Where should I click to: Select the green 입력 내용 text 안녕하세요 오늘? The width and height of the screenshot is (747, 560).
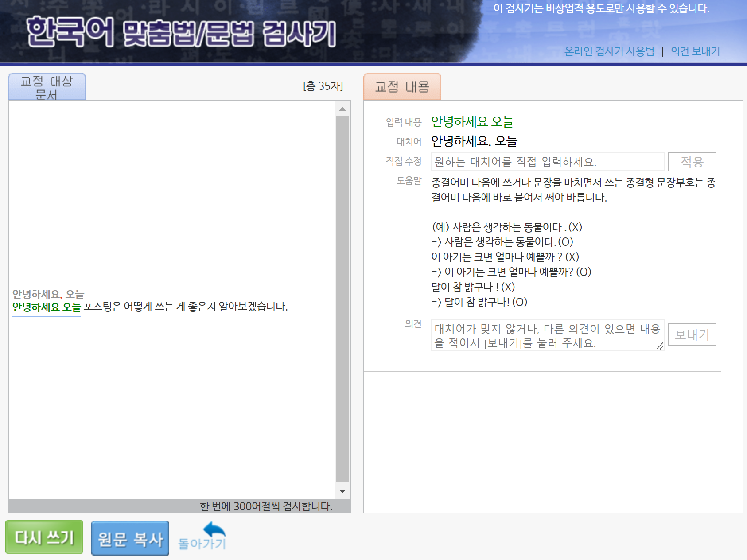pos(472,122)
